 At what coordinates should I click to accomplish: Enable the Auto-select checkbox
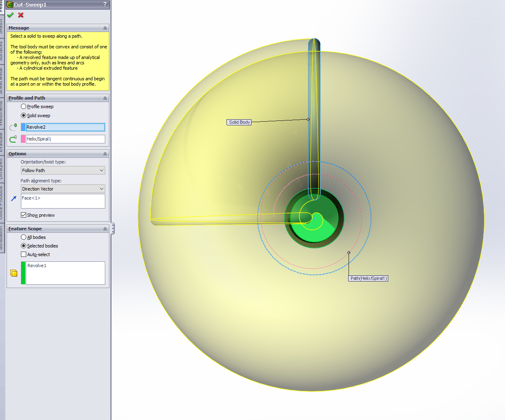(24, 254)
